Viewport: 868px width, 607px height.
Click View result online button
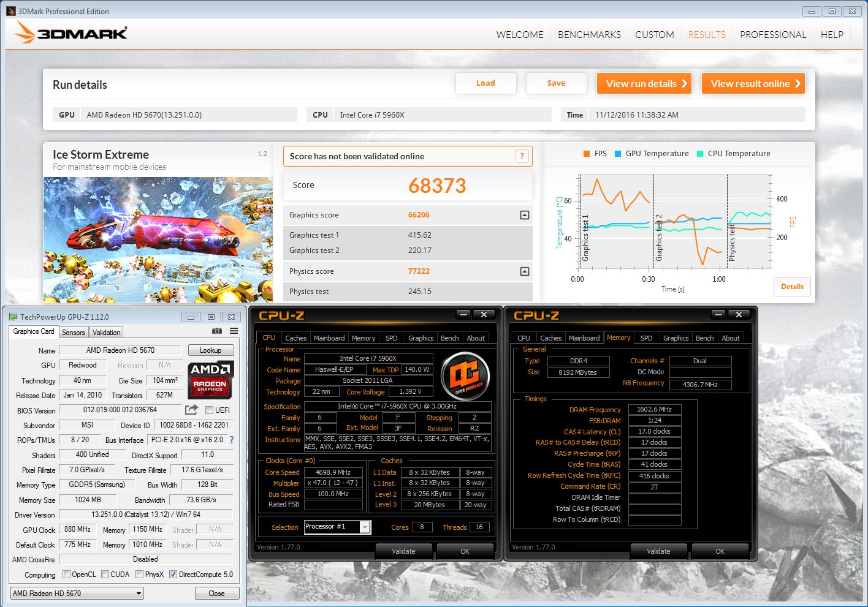[753, 83]
